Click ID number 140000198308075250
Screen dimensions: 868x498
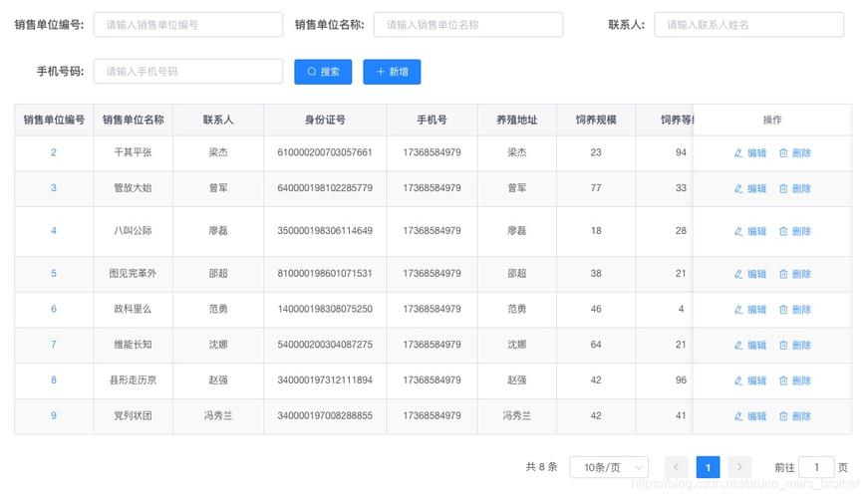[x=325, y=309]
